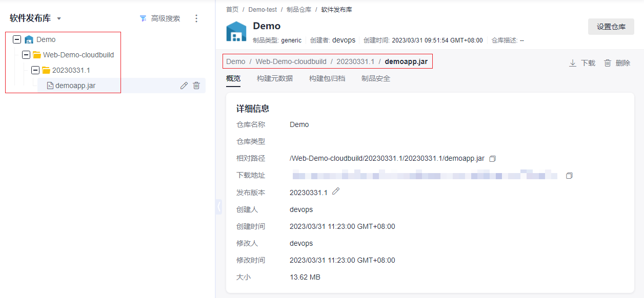This screenshot has width=644, height=298.
Task: Click the 设置仓库 button
Action: click(x=611, y=27)
